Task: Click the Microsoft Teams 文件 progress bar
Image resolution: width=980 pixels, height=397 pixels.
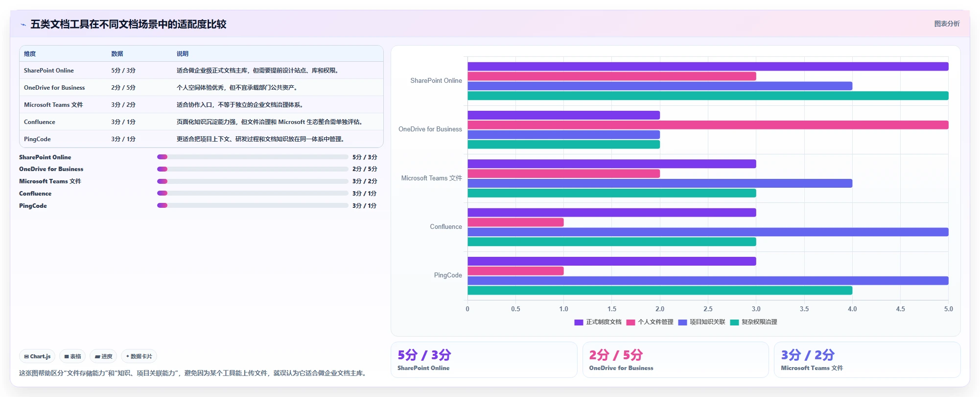Action: click(253, 181)
